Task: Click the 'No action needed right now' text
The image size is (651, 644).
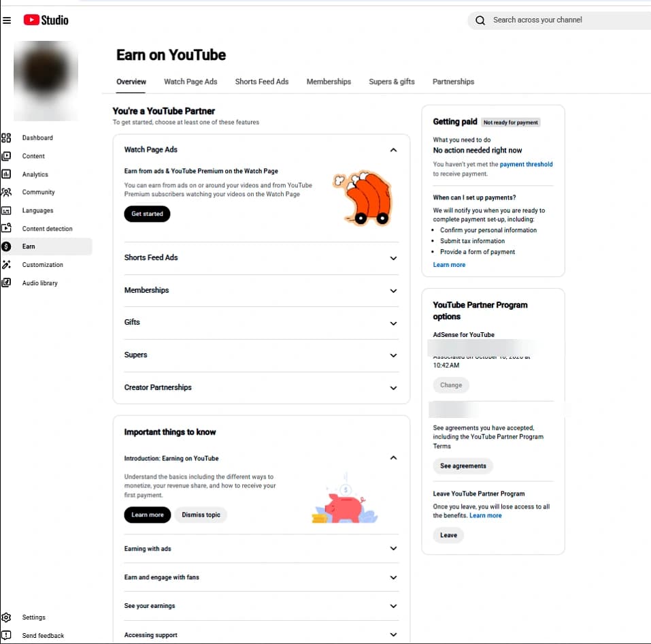Action: pos(478,150)
